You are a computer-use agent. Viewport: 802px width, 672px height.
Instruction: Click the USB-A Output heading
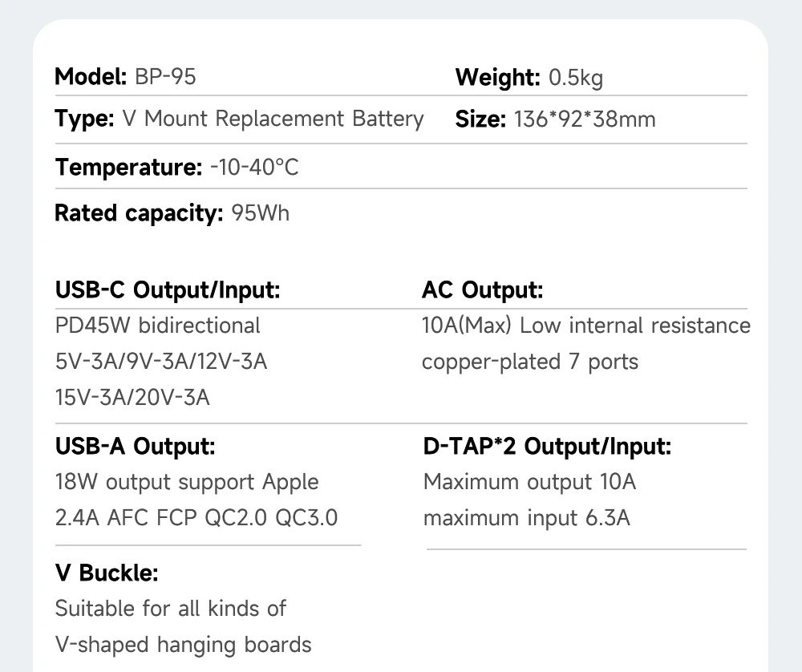[135, 446]
